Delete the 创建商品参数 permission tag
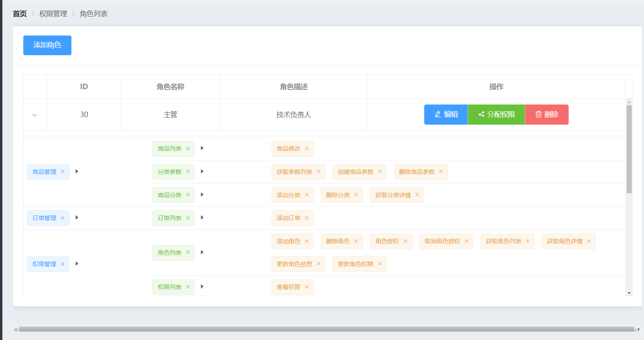Image resolution: width=644 pixels, height=340 pixels. point(380,172)
